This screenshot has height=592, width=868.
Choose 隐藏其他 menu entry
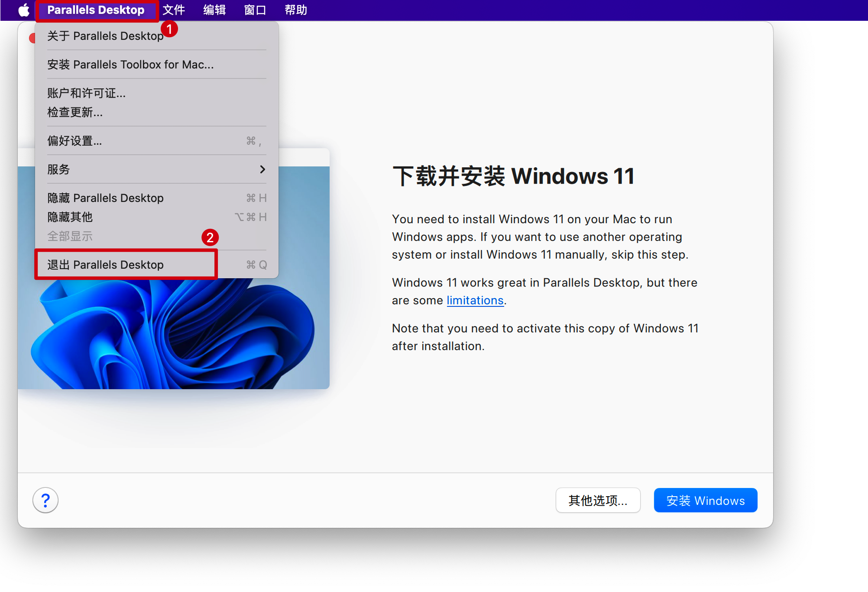[x=156, y=217]
